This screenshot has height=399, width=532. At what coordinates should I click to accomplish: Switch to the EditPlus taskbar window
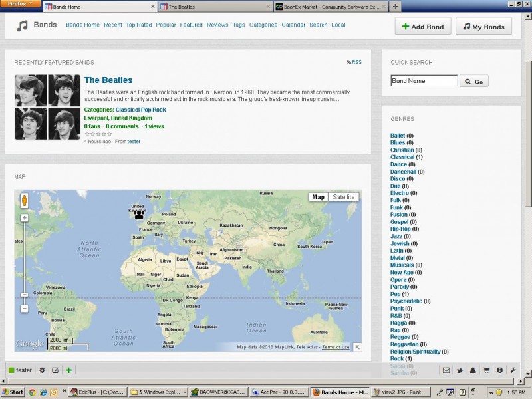[98, 392]
